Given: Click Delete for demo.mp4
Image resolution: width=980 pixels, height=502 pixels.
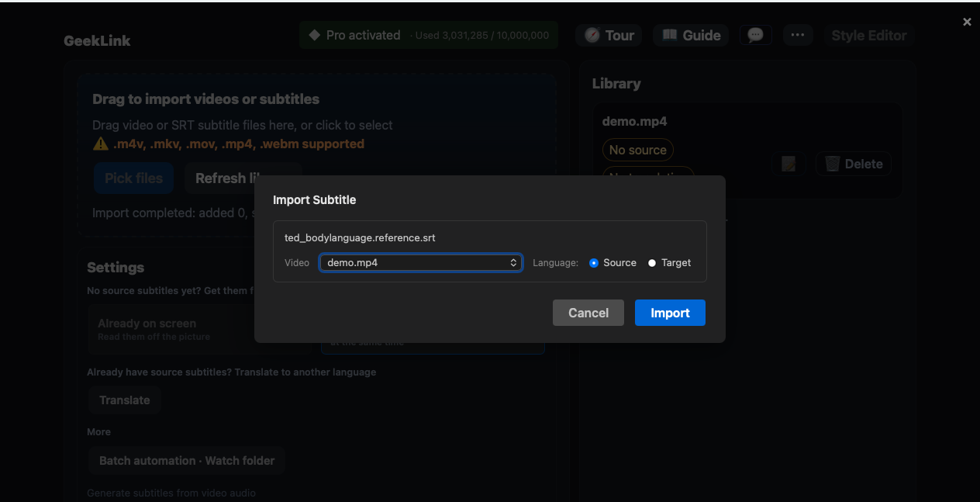Looking at the screenshot, I should coord(854,164).
